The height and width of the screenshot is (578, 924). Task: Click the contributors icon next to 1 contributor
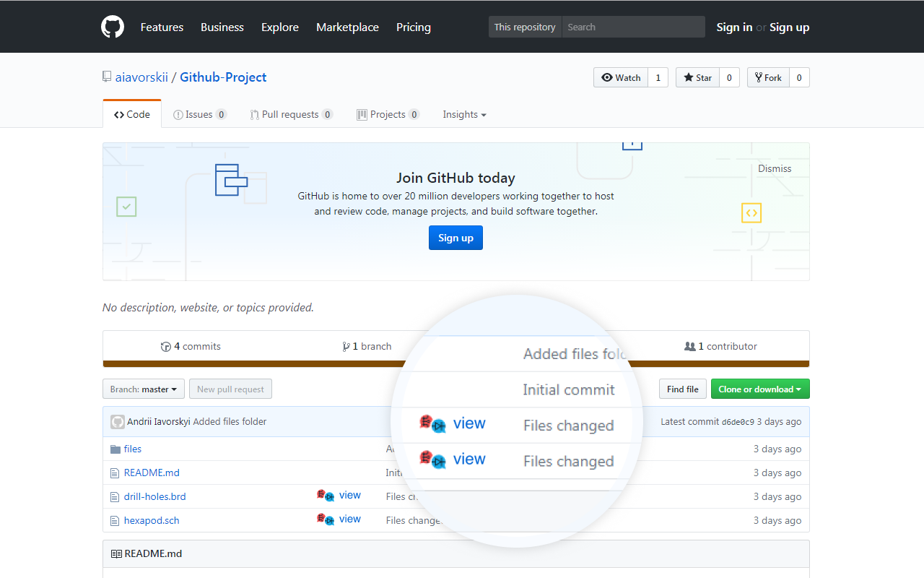click(x=690, y=346)
